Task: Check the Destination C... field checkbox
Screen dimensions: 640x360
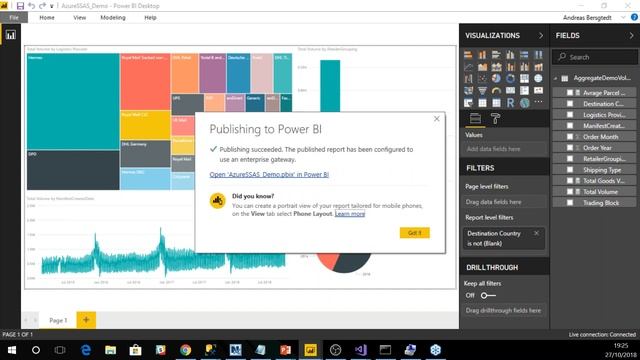Action: (570, 104)
